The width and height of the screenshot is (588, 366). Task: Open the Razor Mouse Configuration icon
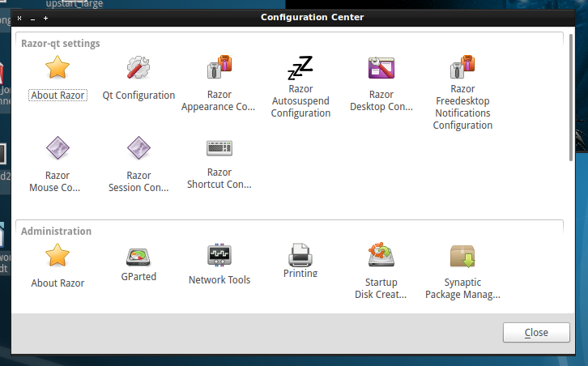point(58,147)
